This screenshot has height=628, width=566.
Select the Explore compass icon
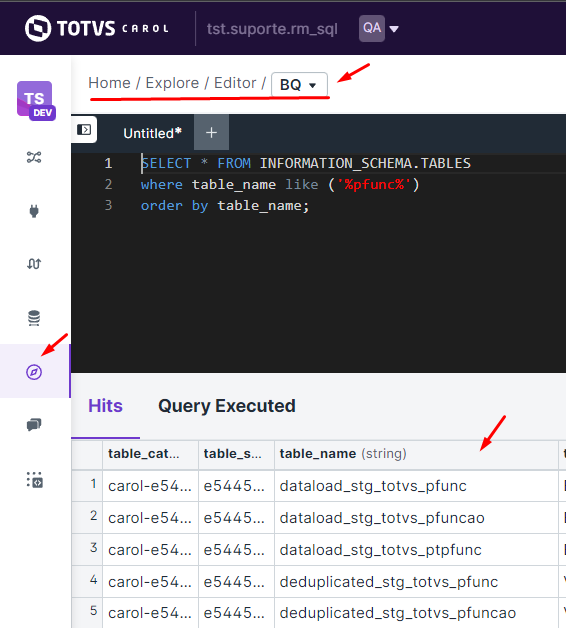click(x=34, y=372)
